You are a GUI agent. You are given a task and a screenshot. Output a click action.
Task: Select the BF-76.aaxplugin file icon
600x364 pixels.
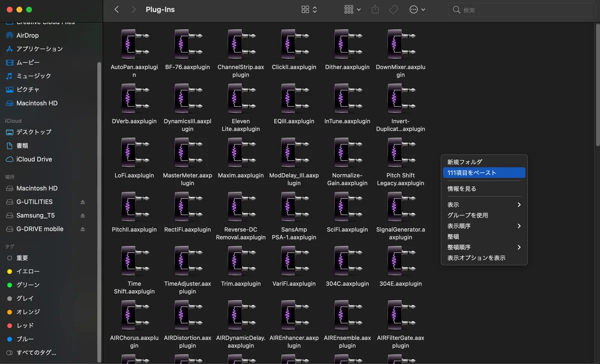(187, 44)
